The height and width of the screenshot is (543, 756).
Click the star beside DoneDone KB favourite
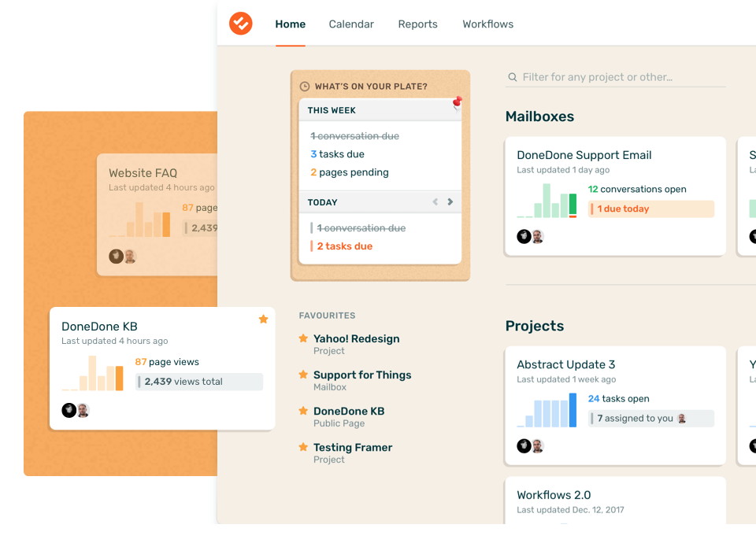(303, 411)
